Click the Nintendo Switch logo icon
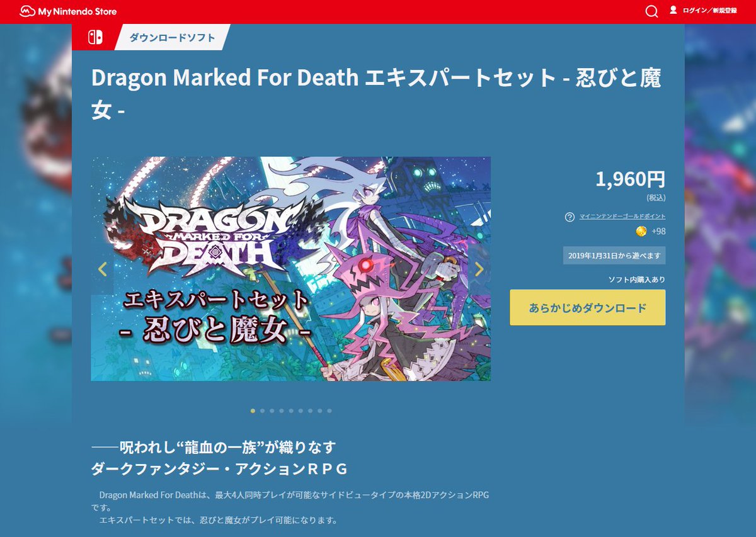 tap(96, 37)
